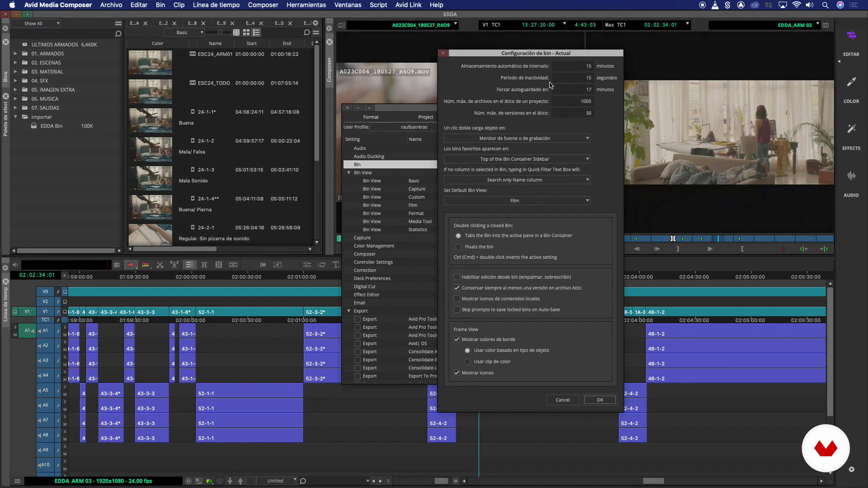Open the 'Línea de tiempo' menu
Image resolution: width=868 pixels, height=488 pixels.
point(216,5)
